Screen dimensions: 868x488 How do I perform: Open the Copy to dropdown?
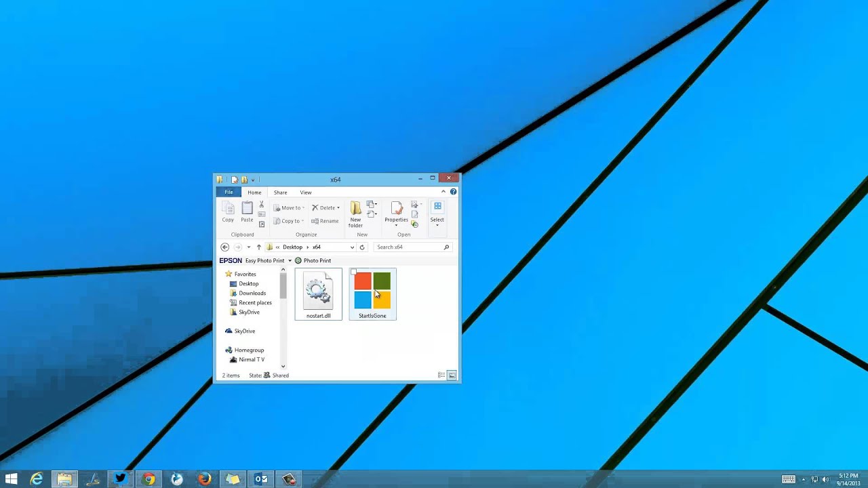coord(289,221)
